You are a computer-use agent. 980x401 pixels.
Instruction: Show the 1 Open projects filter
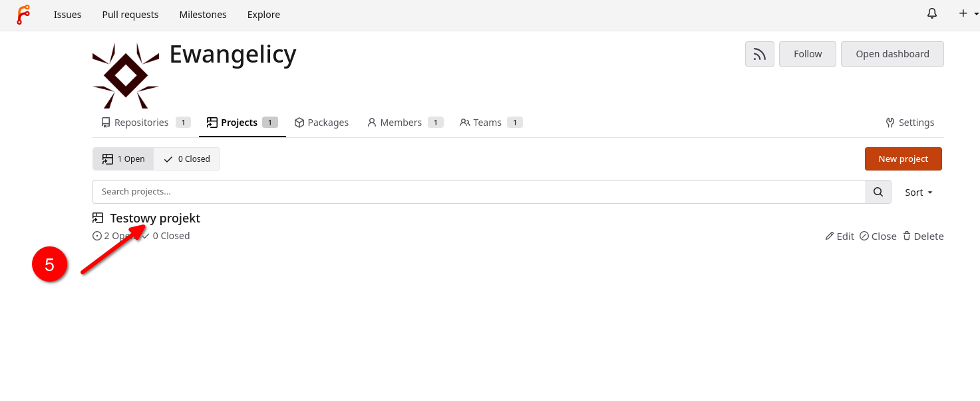point(123,159)
